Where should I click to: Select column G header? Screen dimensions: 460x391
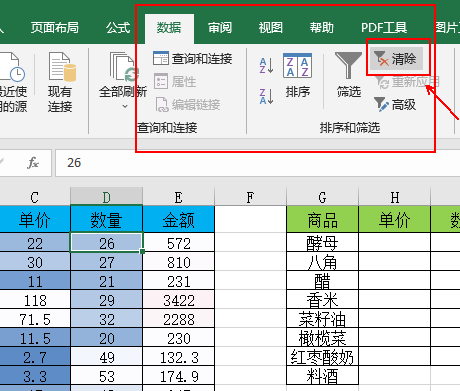click(x=322, y=197)
